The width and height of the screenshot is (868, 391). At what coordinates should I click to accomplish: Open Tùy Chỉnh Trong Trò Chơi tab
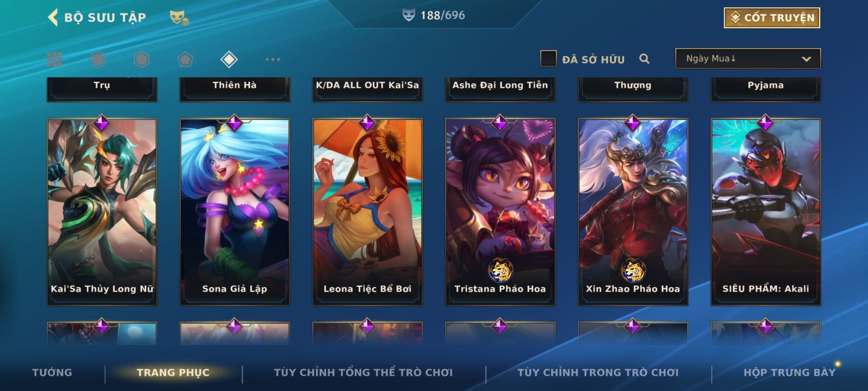[598, 373]
